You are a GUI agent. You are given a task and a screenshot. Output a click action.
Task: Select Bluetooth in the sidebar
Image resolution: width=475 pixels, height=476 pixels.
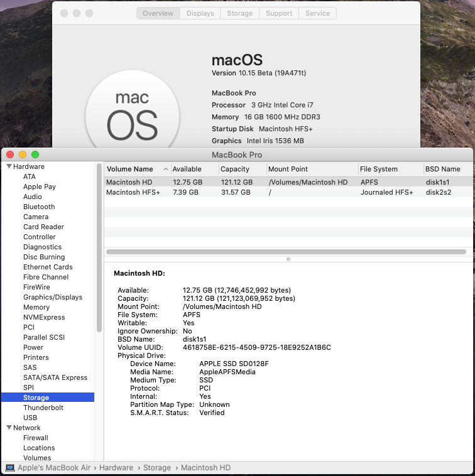(x=39, y=207)
